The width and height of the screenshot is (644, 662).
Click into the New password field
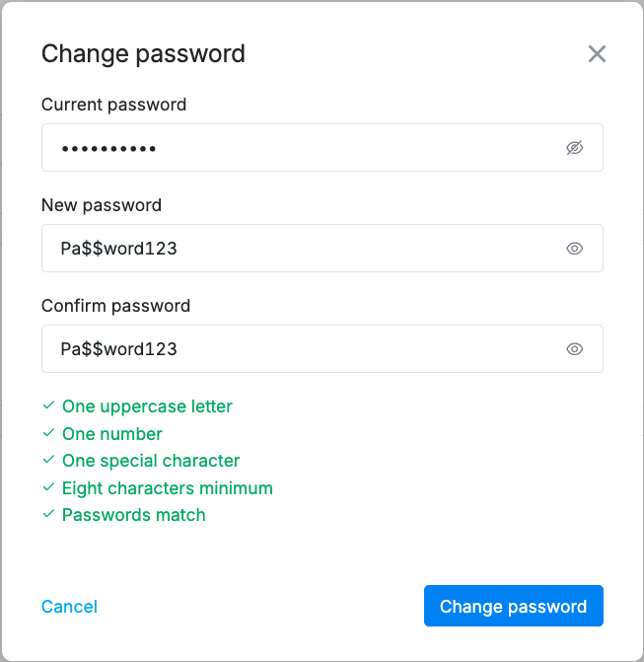point(296,249)
